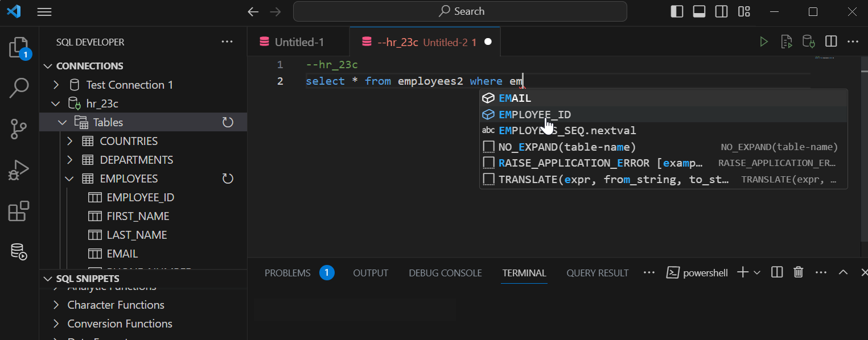Open the Extensions view
This screenshot has height=340, width=868.
point(19,211)
